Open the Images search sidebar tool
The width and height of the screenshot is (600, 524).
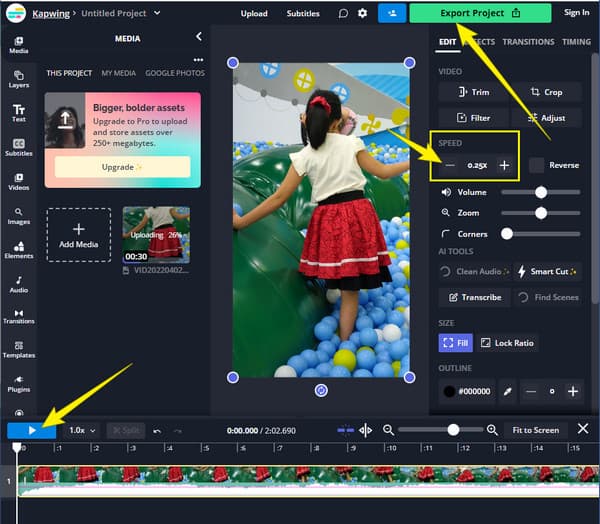[18, 216]
